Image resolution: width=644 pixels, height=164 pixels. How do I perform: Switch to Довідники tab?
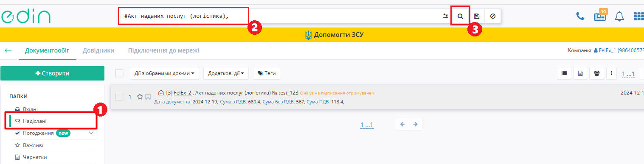pyautogui.click(x=98, y=50)
